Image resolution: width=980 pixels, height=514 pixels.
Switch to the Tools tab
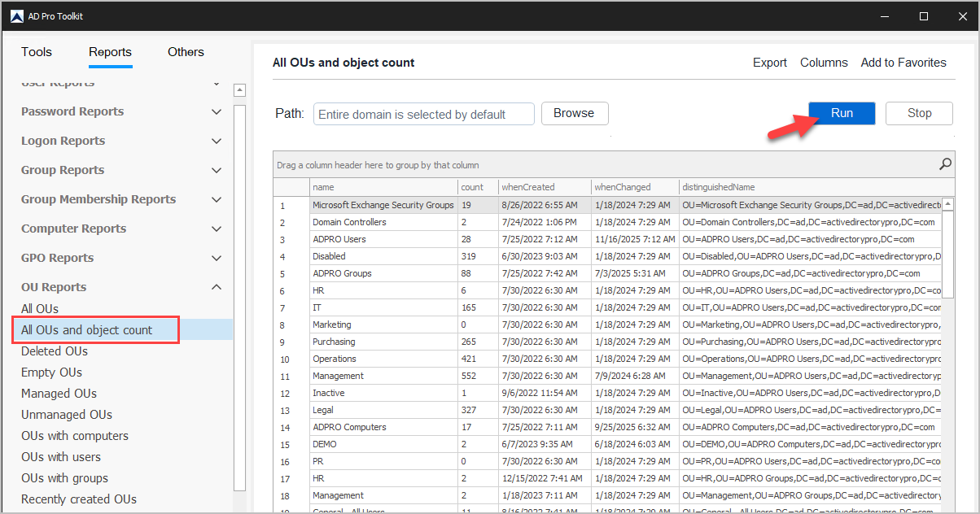click(x=37, y=52)
